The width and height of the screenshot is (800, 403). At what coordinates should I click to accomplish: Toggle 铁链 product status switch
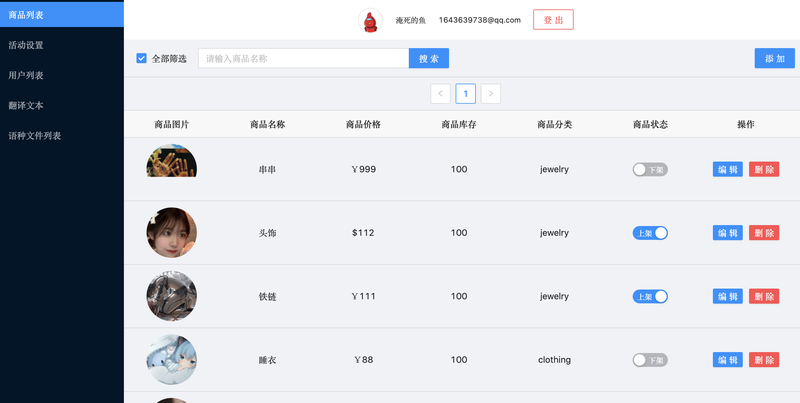point(650,296)
